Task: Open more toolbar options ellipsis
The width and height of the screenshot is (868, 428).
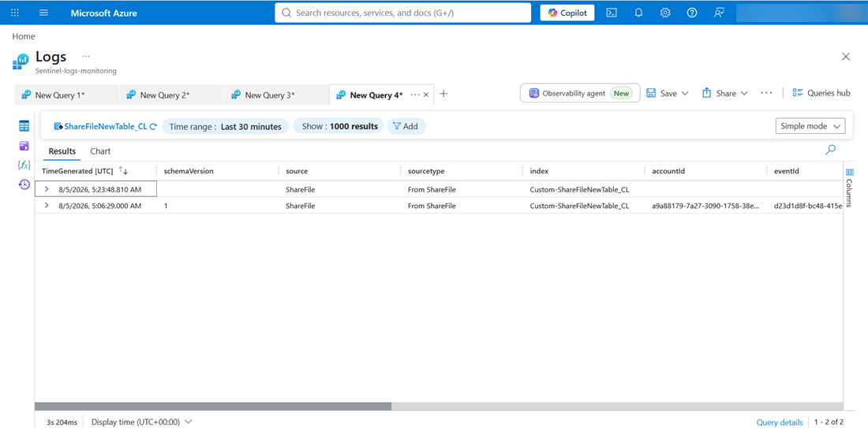Action: (x=766, y=93)
